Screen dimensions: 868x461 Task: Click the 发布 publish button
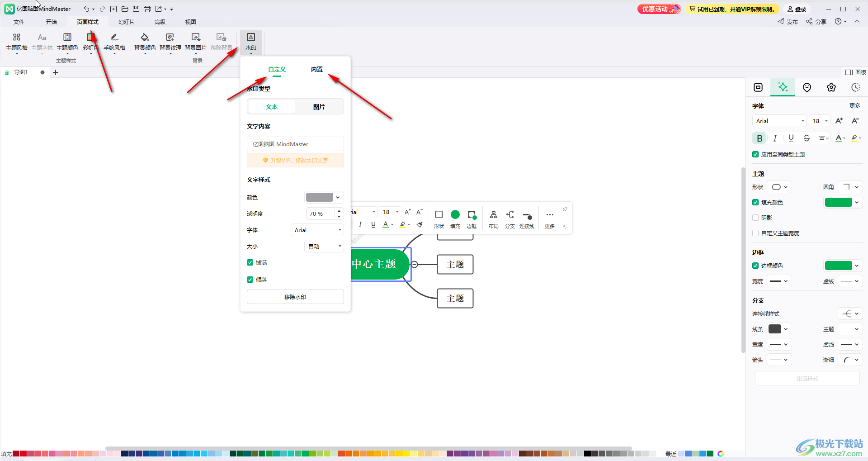click(788, 22)
